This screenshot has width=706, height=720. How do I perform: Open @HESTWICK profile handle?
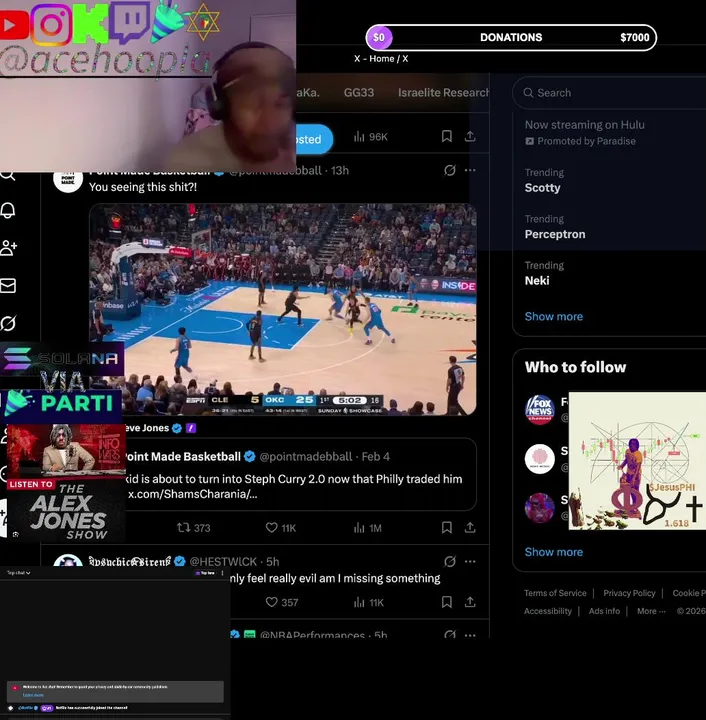click(x=223, y=562)
